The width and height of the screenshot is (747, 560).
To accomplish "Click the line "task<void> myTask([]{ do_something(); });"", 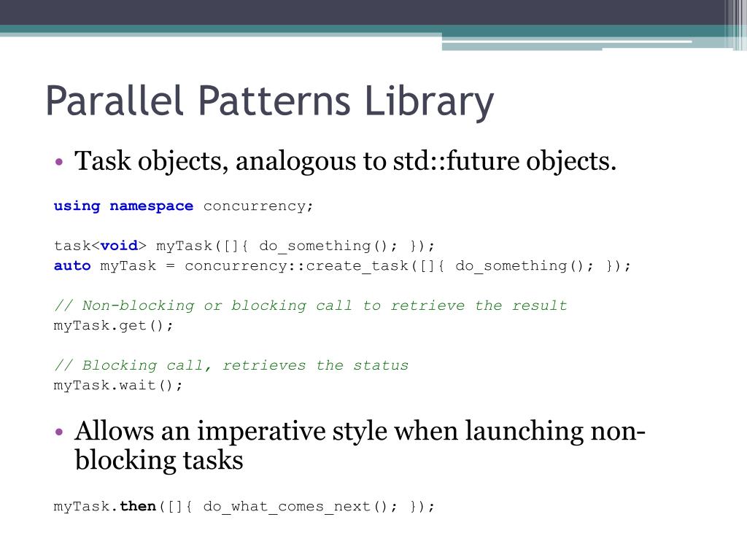I will pyautogui.click(x=244, y=246).
